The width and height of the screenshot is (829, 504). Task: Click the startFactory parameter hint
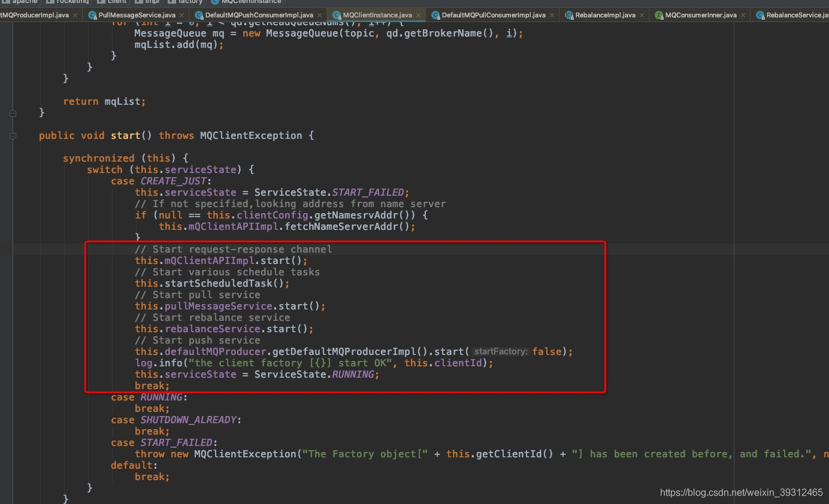point(501,352)
